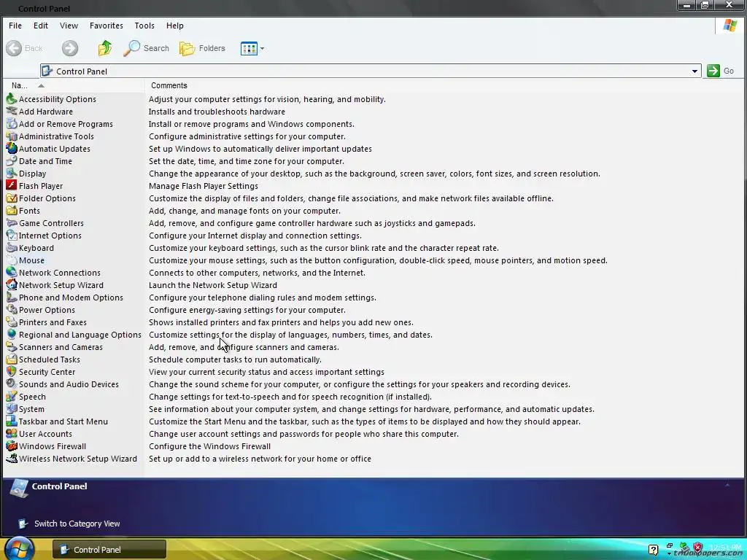Click the Forward navigation arrow
747x560 pixels.
pyautogui.click(x=70, y=48)
